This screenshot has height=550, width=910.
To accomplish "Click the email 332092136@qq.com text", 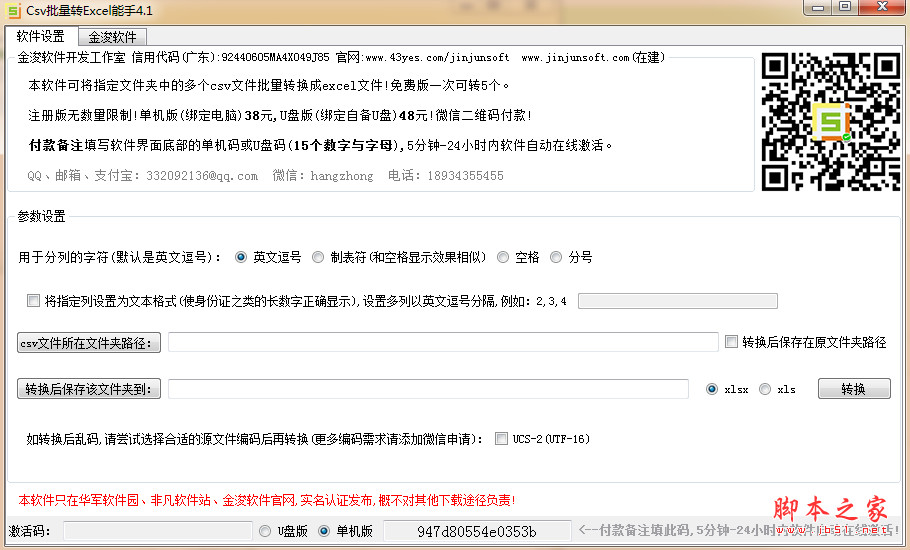I will tap(202, 176).
